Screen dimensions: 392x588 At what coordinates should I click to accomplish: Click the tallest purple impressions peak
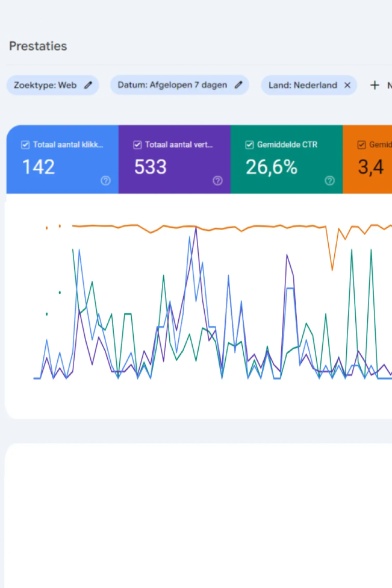point(196,228)
